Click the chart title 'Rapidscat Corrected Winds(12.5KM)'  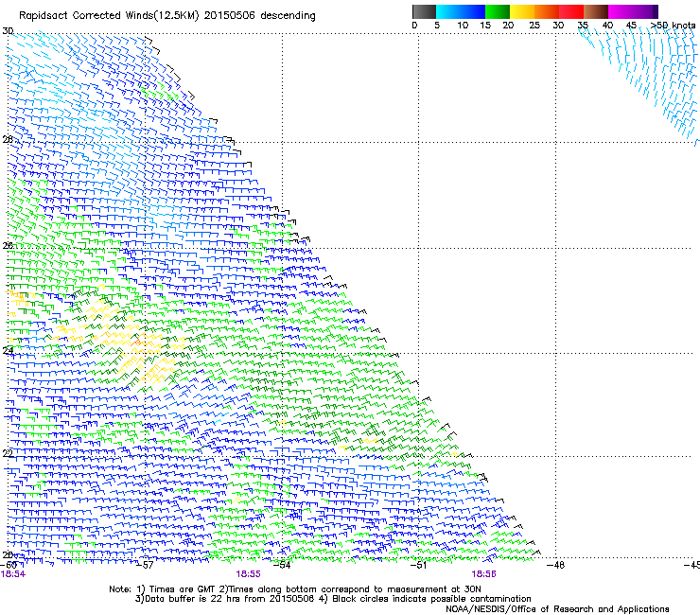tap(109, 16)
